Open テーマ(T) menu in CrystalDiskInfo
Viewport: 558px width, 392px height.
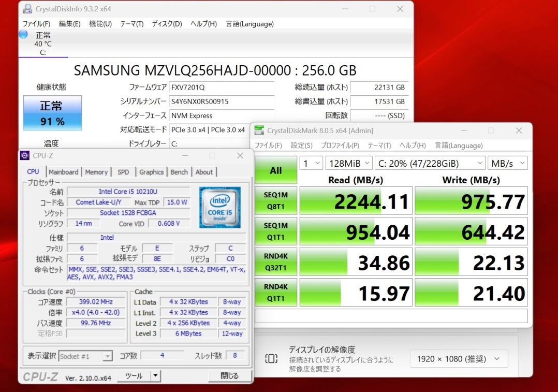click(x=131, y=24)
